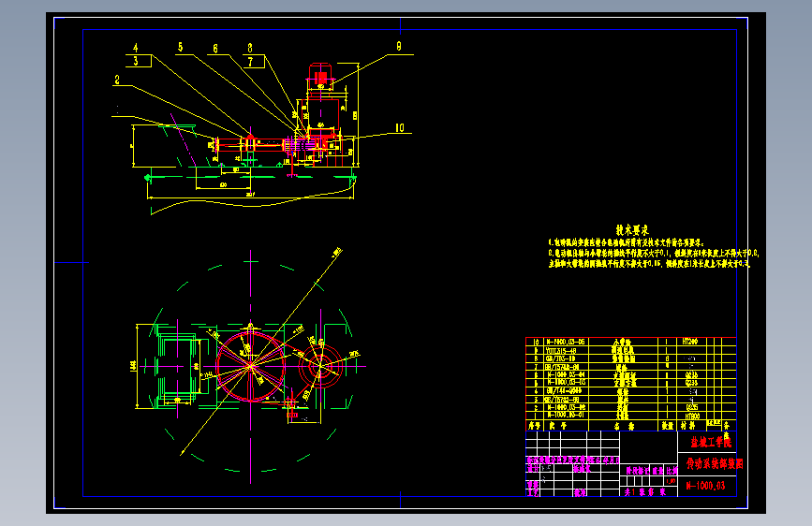Click the N-1000.03-06 code in row 10
Image resolution: width=812 pixels, height=526 pixels.
point(566,342)
